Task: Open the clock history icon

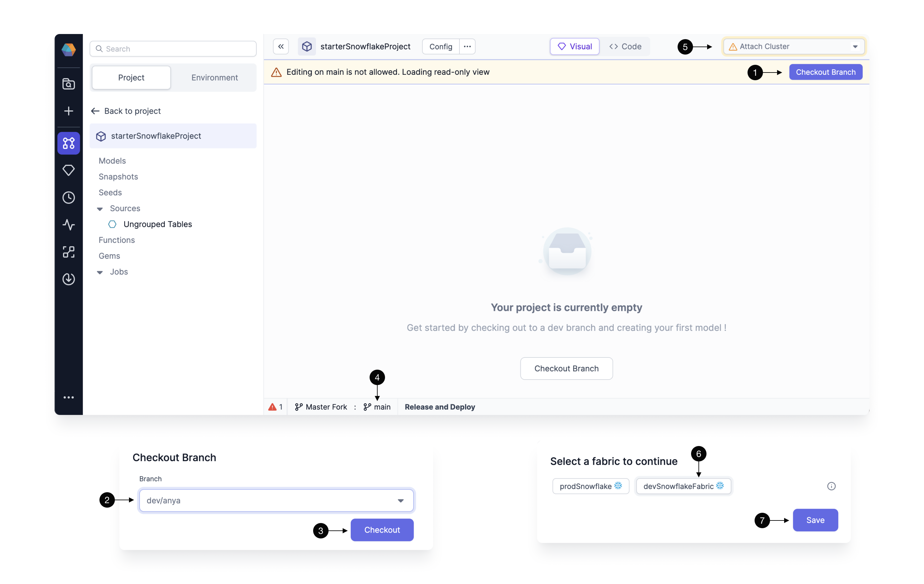Action: 69,197
